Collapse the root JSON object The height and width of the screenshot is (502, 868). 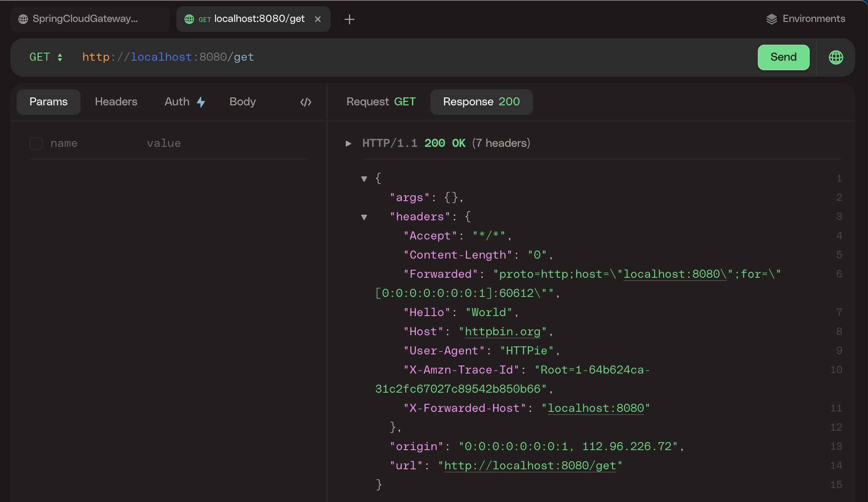point(364,179)
